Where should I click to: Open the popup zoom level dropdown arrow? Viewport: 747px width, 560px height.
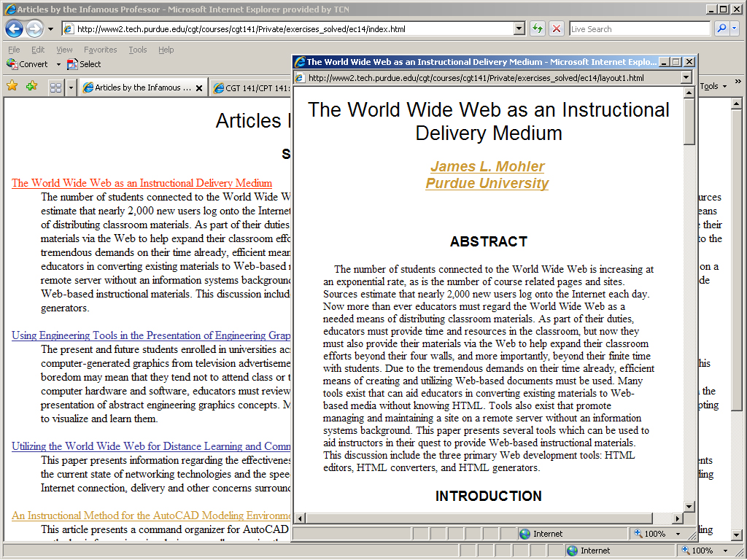point(678,534)
